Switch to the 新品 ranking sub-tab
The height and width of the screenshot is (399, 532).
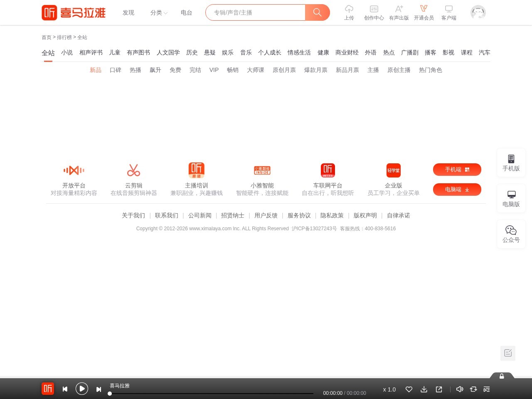click(x=96, y=70)
